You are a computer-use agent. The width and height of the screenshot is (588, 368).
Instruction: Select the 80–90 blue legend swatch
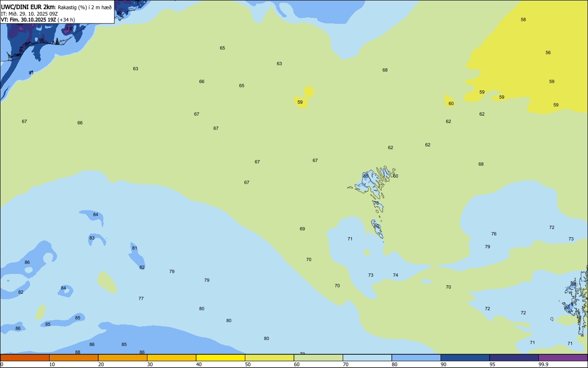click(x=416, y=357)
